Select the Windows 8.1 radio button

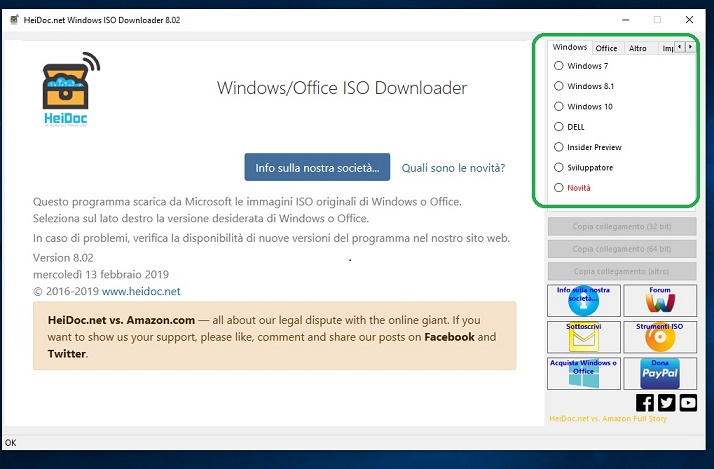point(558,86)
